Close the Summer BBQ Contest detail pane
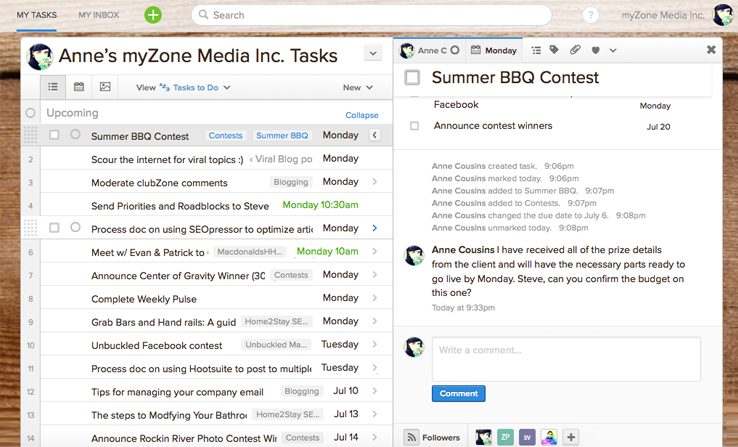This screenshot has width=738, height=447. pyautogui.click(x=711, y=49)
